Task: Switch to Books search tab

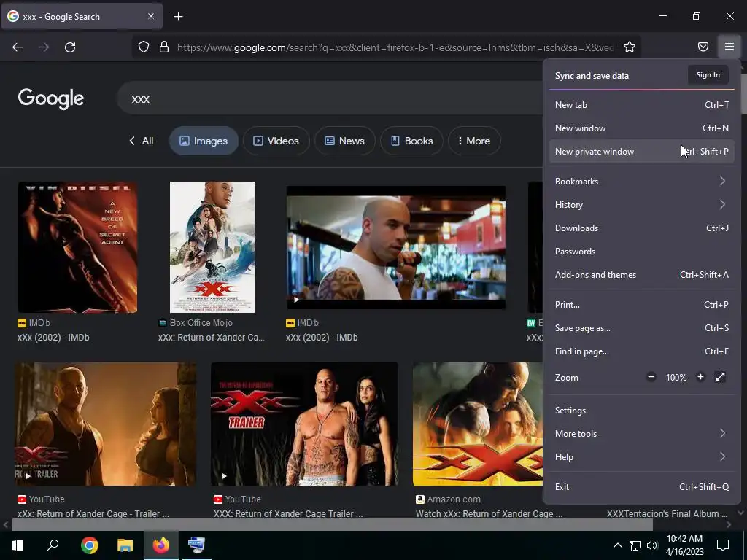Action: click(411, 141)
